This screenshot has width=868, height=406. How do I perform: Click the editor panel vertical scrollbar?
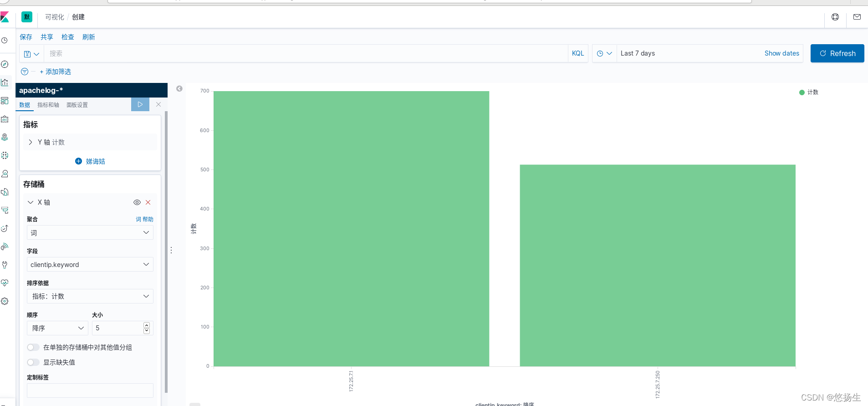pos(166,252)
